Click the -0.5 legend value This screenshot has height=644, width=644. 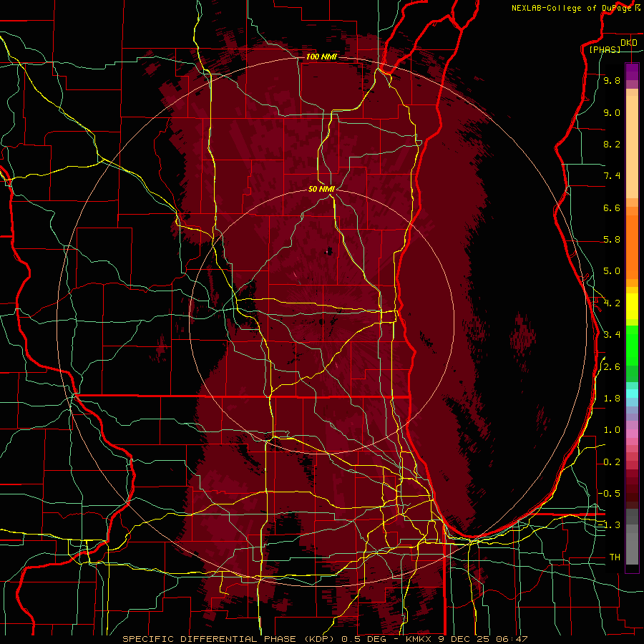(x=610, y=494)
